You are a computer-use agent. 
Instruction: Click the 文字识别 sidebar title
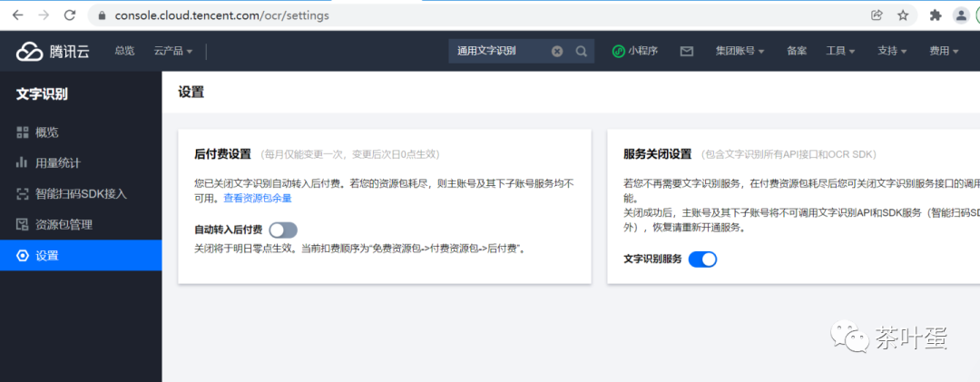(x=42, y=94)
